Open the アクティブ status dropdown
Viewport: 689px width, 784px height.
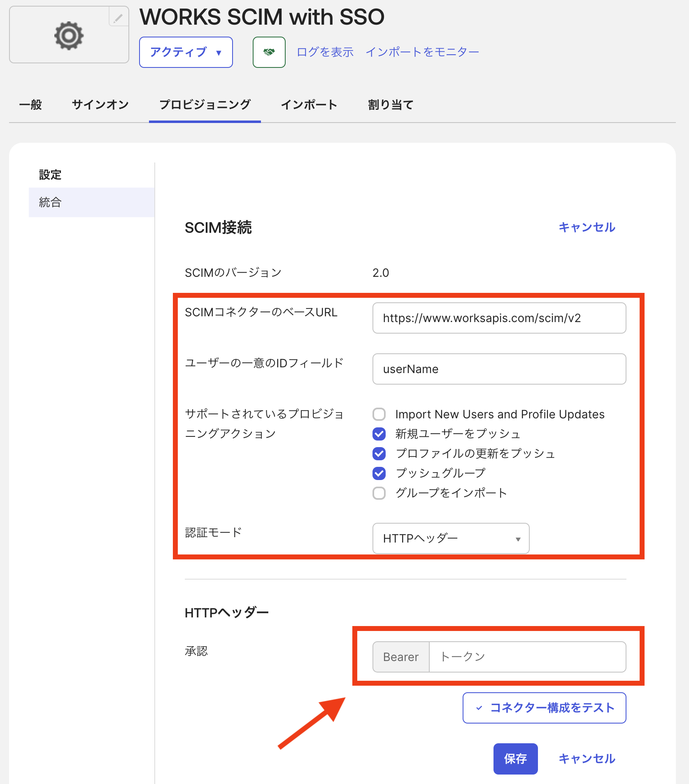tap(186, 52)
